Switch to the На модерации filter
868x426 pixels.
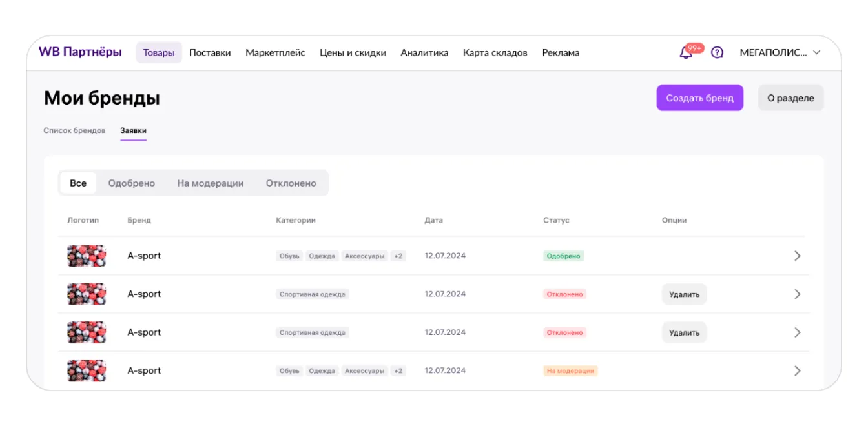(211, 183)
